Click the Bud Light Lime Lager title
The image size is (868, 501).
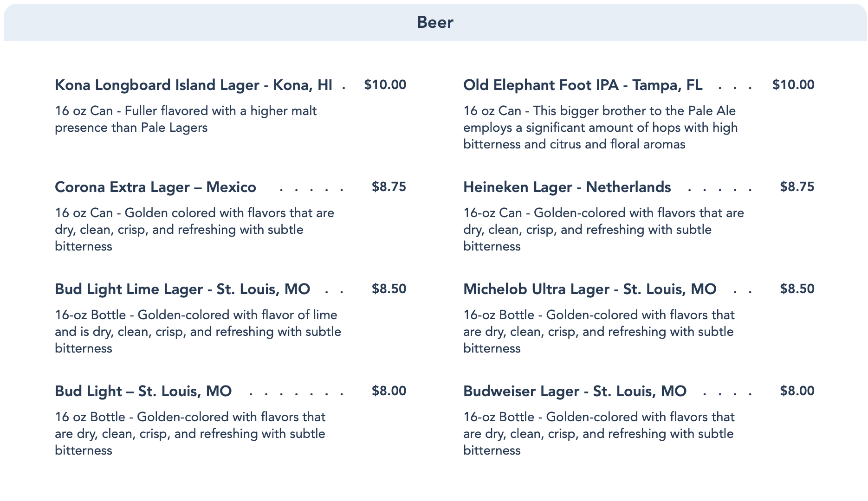[182, 289]
